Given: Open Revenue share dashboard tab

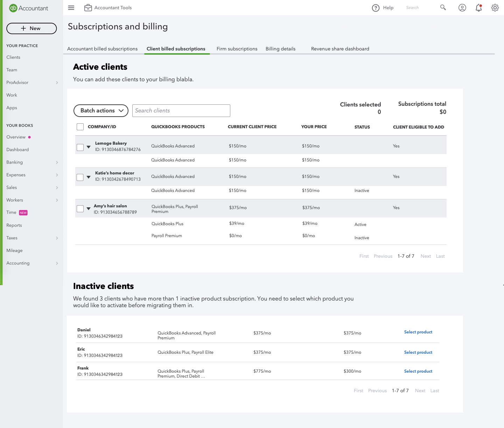Looking at the screenshot, I should [340, 49].
